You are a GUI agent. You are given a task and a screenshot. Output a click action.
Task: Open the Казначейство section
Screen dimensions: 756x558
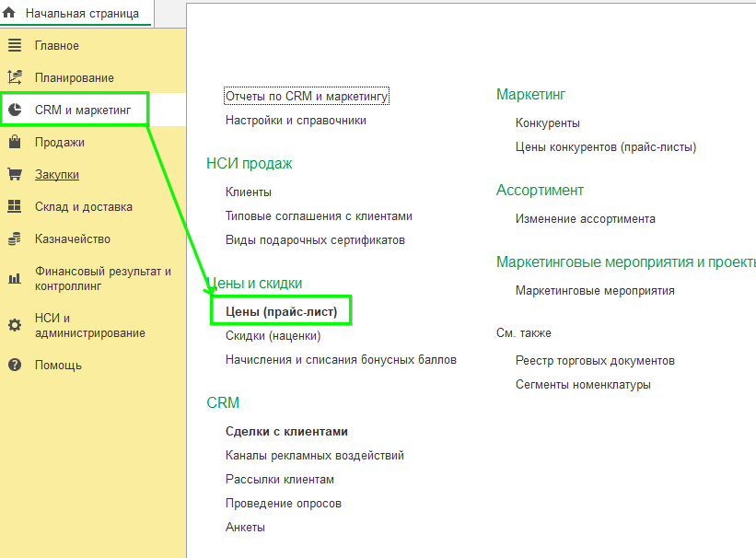tap(73, 239)
